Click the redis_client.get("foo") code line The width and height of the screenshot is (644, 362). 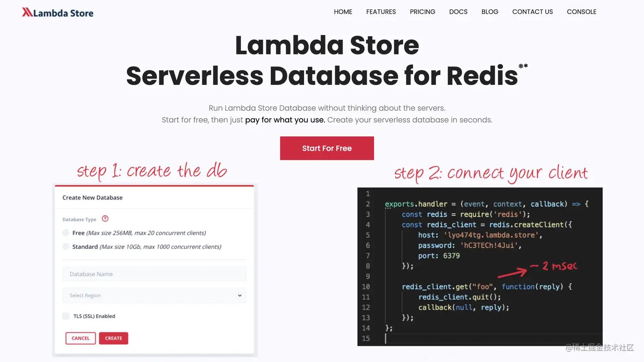point(487,287)
